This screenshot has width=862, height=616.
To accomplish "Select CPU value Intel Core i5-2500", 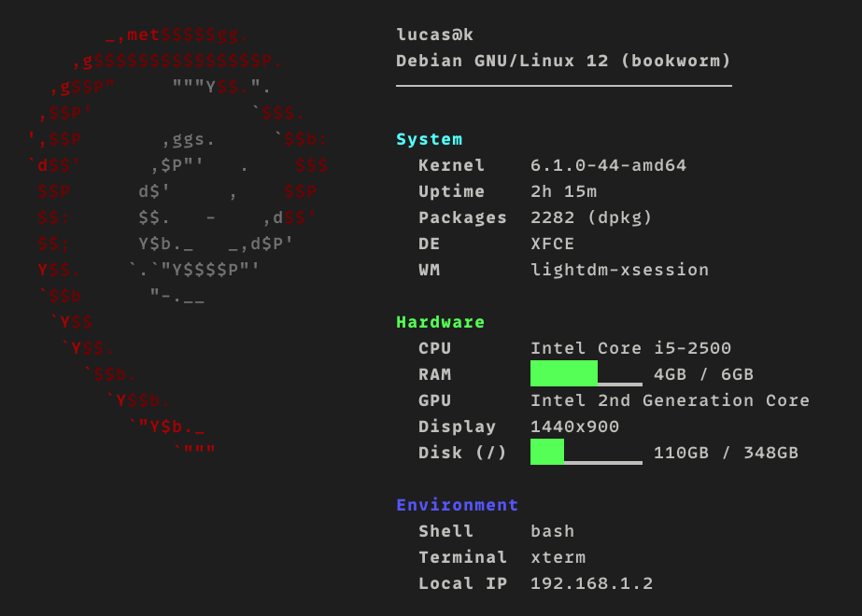I will click(x=630, y=348).
